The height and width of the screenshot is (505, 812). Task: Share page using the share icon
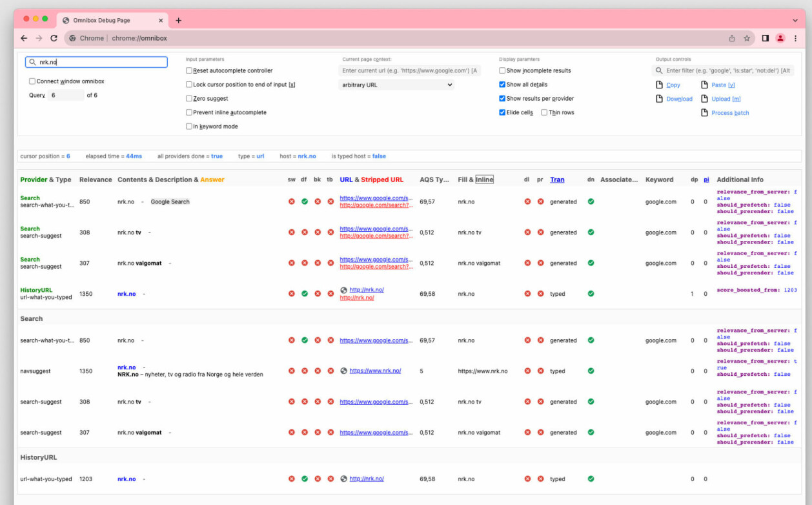tap(732, 38)
